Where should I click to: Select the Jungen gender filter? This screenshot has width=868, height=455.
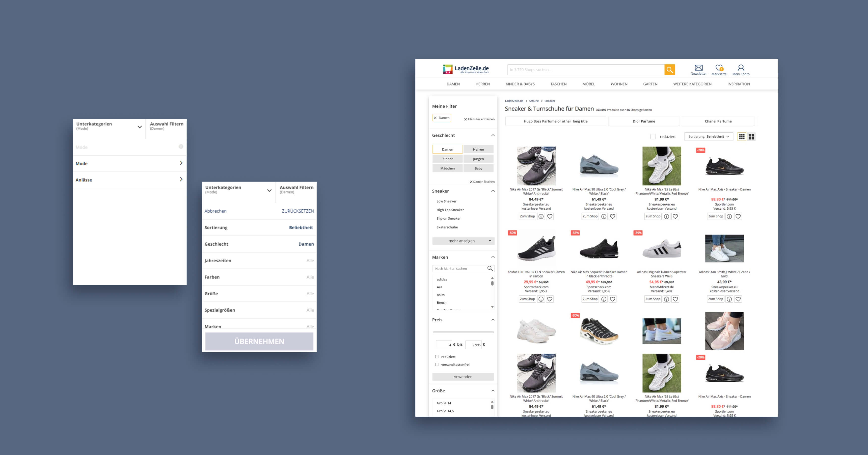click(x=478, y=159)
